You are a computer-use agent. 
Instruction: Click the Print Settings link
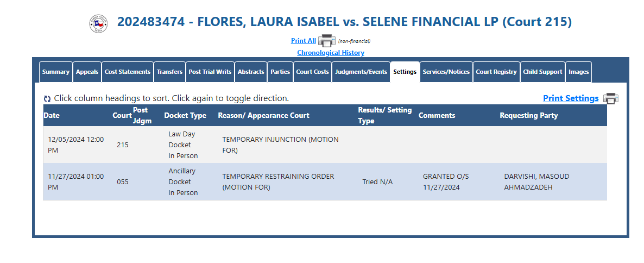click(x=571, y=98)
